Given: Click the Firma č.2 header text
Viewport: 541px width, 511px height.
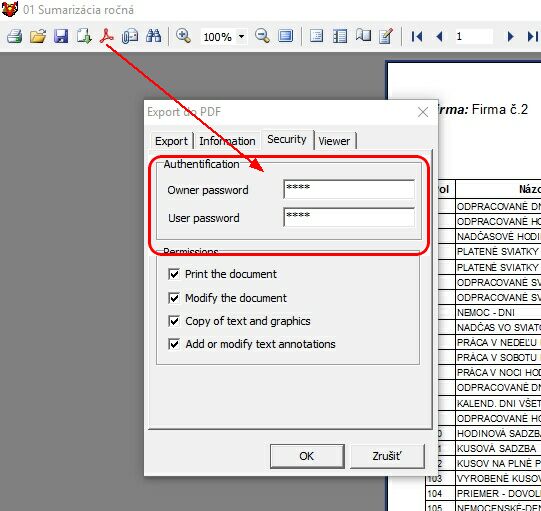Looking at the screenshot, I should 499,110.
